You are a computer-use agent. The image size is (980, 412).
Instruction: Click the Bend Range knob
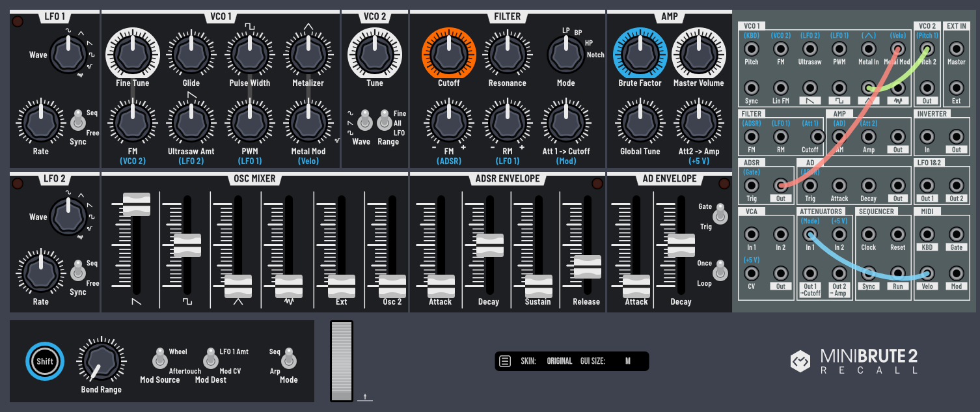coord(101,360)
